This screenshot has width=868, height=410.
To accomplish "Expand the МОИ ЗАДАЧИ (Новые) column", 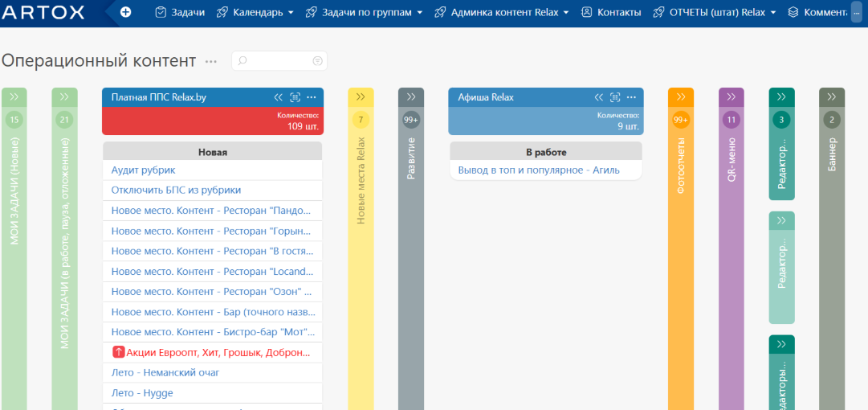I will (x=14, y=97).
